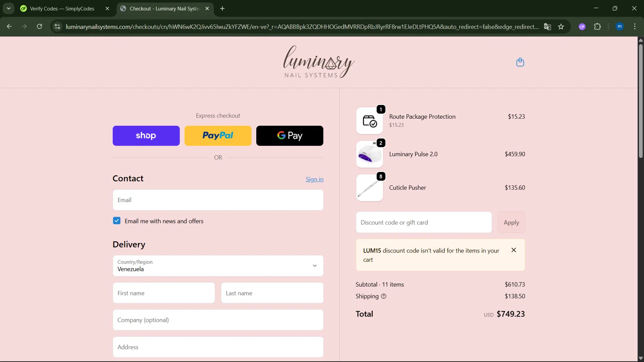The width and height of the screenshot is (644, 362).
Task: Focus the Discount code or gift card field
Action: coord(424,223)
